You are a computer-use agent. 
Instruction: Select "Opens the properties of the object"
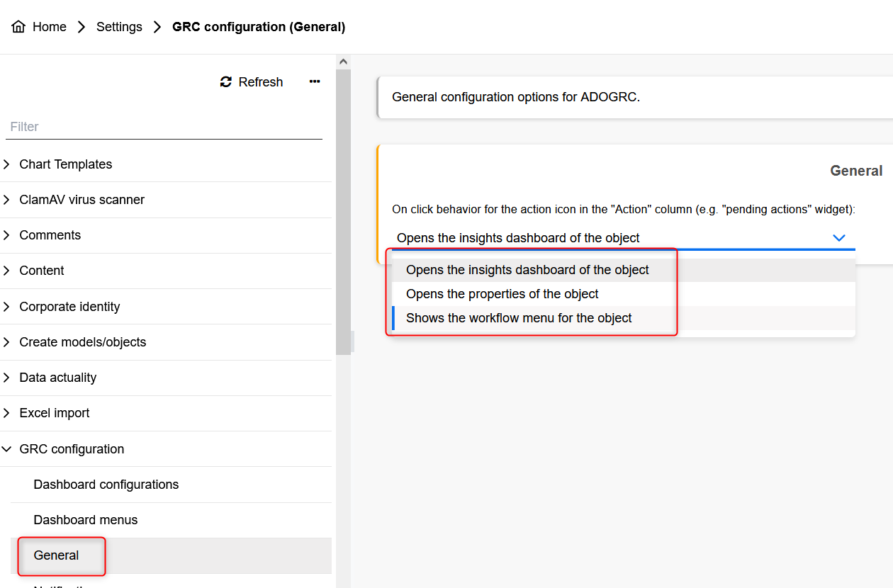click(x=502, y=294)
